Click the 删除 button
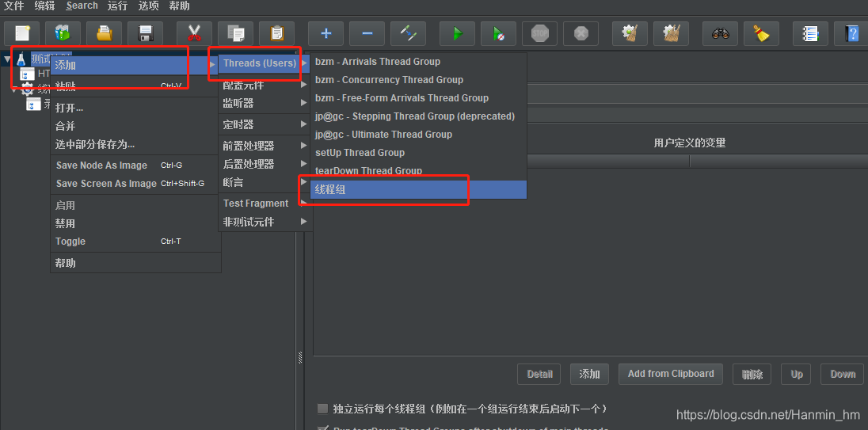 (x=752, y=374)
